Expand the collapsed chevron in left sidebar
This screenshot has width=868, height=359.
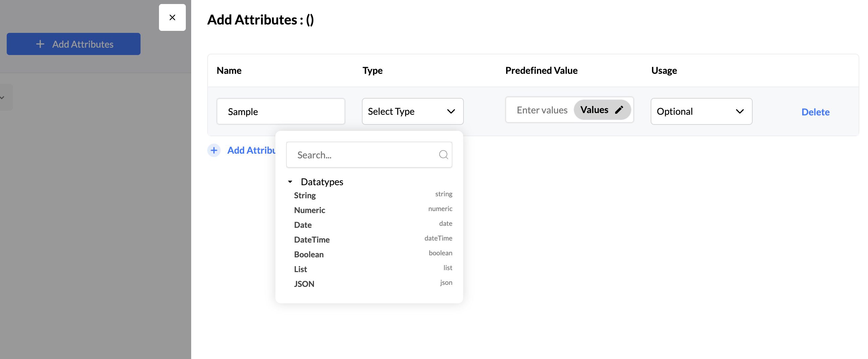pos(3,98)
